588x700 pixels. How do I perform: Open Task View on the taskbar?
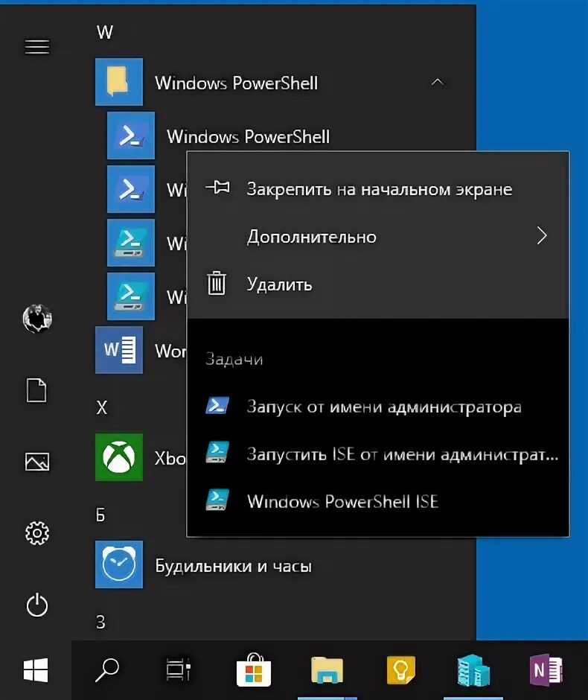(x=179, y=669)
